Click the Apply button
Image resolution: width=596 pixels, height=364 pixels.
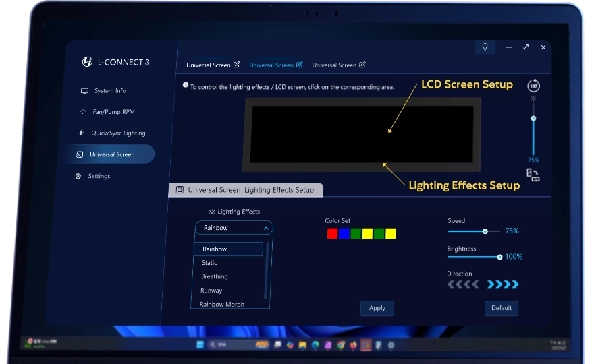click(377, 308)
